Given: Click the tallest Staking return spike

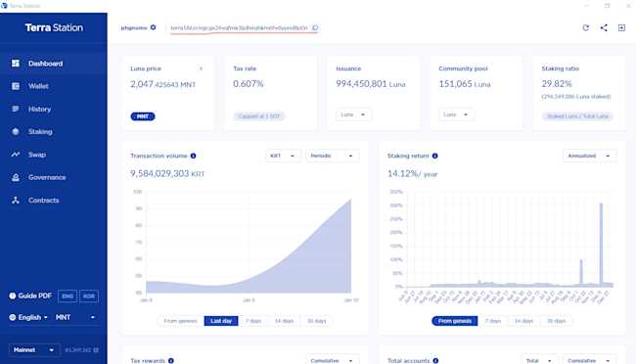Looking at the screenshot, I should pos(601,244).
